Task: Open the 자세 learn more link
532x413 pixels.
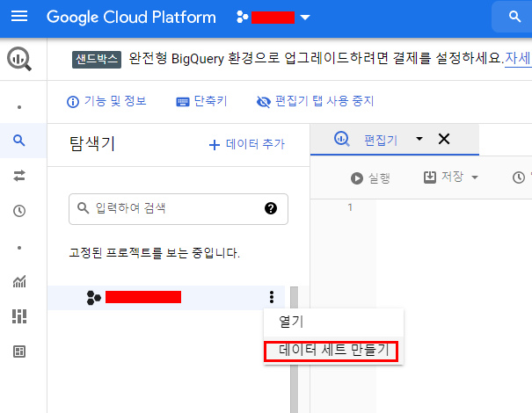Action: coord(518,58)
